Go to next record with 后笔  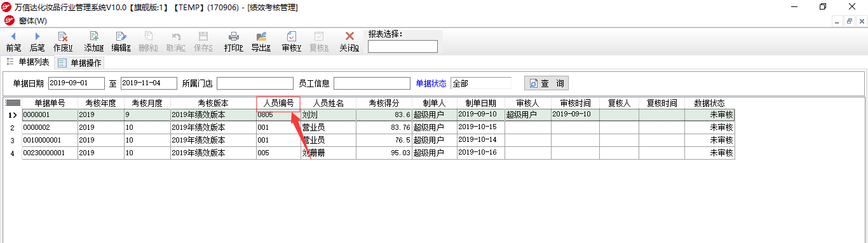tap(37, 42)
